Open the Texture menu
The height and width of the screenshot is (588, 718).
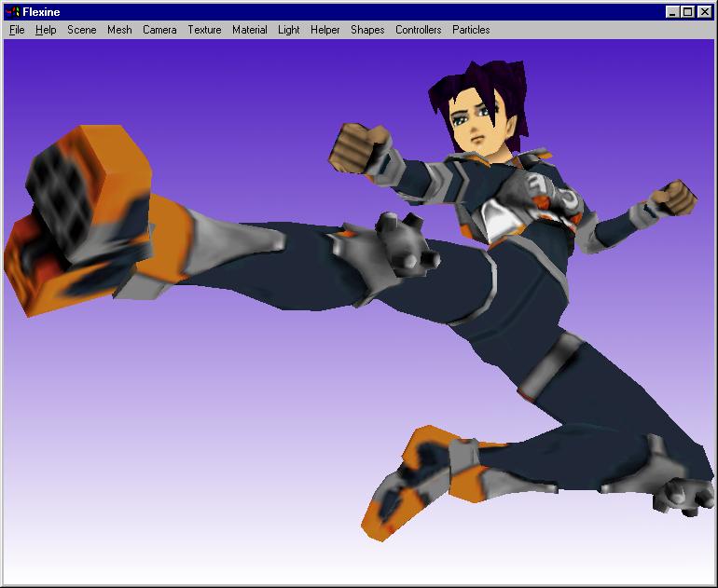point(205,30)
